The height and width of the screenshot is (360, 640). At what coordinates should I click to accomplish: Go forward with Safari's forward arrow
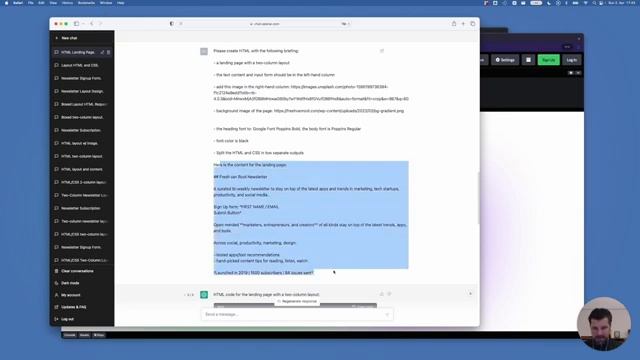pos(100,24)
